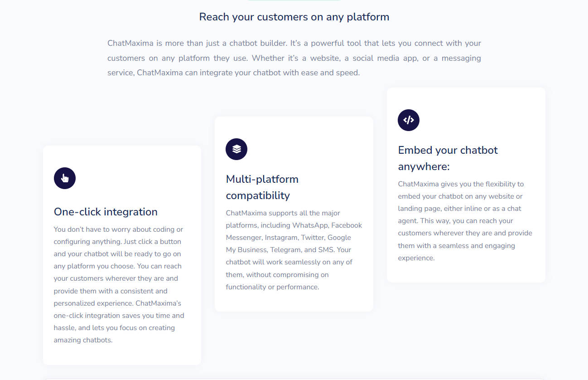This screenshot has height=380, width=588.
Task: Click the paragraph about embedding on any website
Action: point(465,221)
